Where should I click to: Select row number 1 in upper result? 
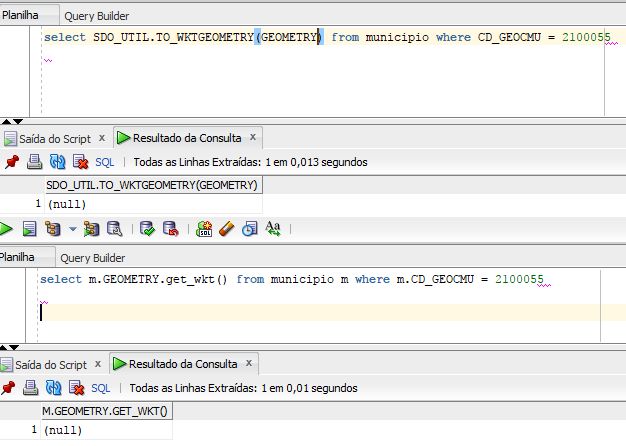pyautogui.click(x=38, y=204)
